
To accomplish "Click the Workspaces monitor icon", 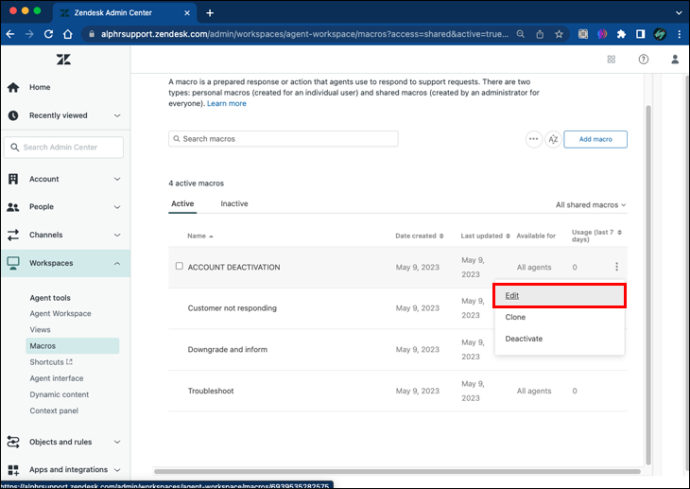I will click(x=13, y=263).
